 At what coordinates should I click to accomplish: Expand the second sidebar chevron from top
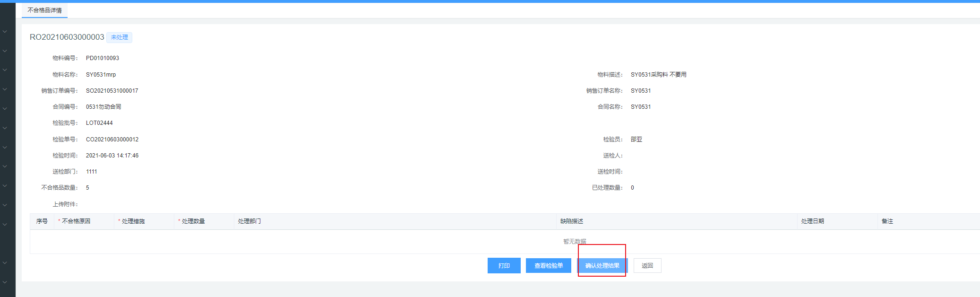pos(5,51)
